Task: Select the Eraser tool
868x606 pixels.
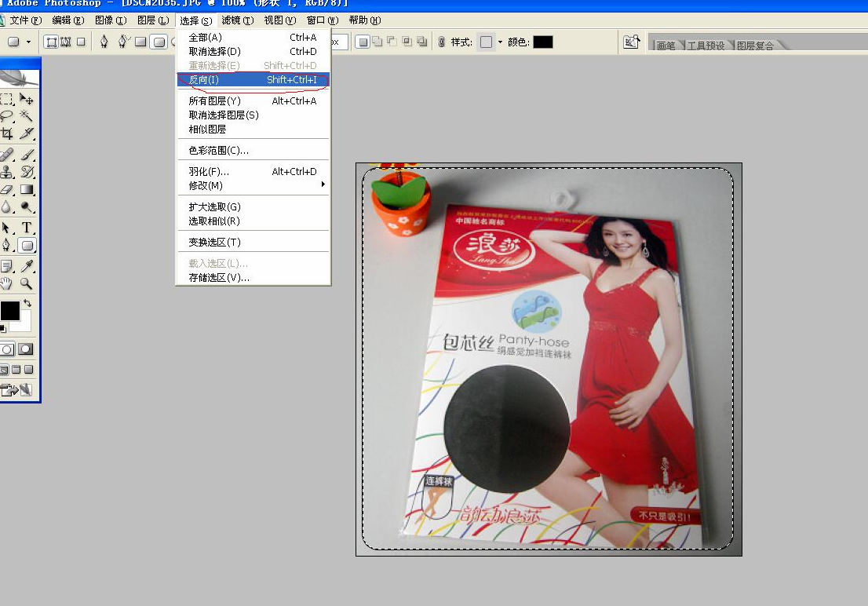Action: coord(6,189)
